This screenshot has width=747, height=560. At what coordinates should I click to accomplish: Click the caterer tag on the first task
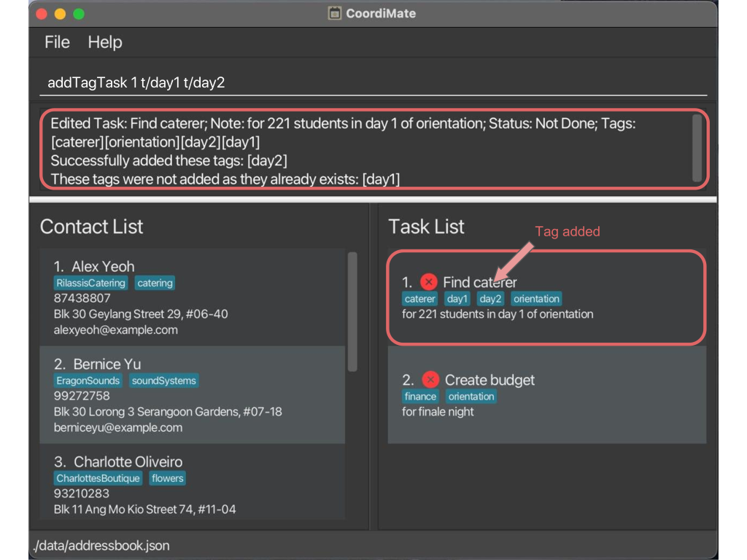click(x=419, y=299)
